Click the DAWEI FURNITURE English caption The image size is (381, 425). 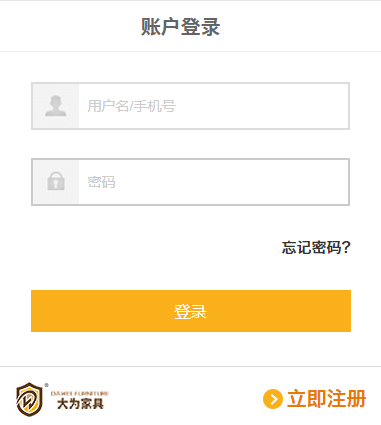tap(80, 393)
